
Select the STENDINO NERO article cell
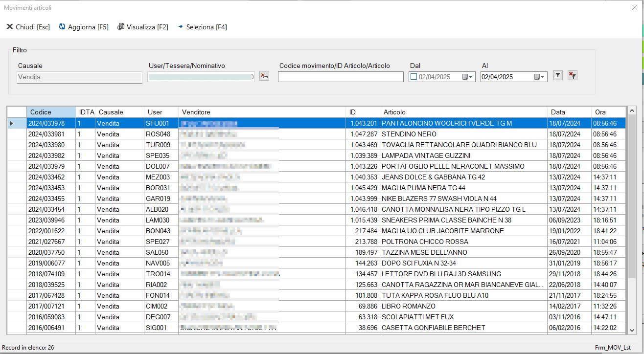[463, 134]
